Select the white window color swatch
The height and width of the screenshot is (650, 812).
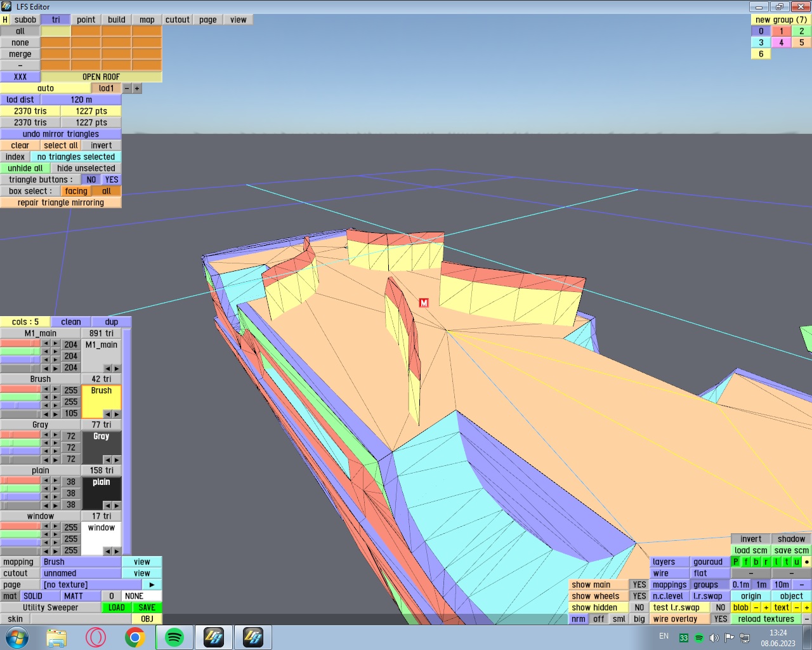101,538
